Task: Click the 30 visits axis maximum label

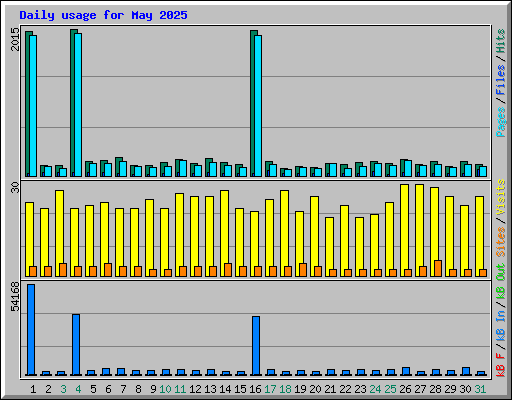Action: 15,188
